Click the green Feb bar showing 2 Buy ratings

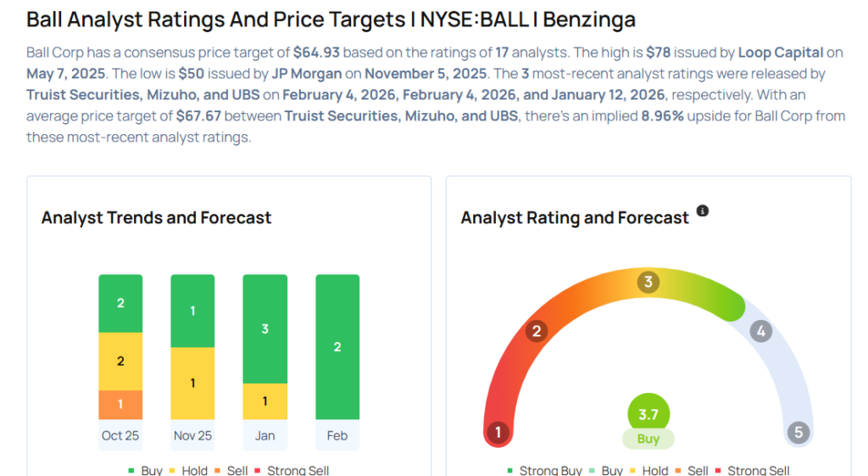[337, 346]
